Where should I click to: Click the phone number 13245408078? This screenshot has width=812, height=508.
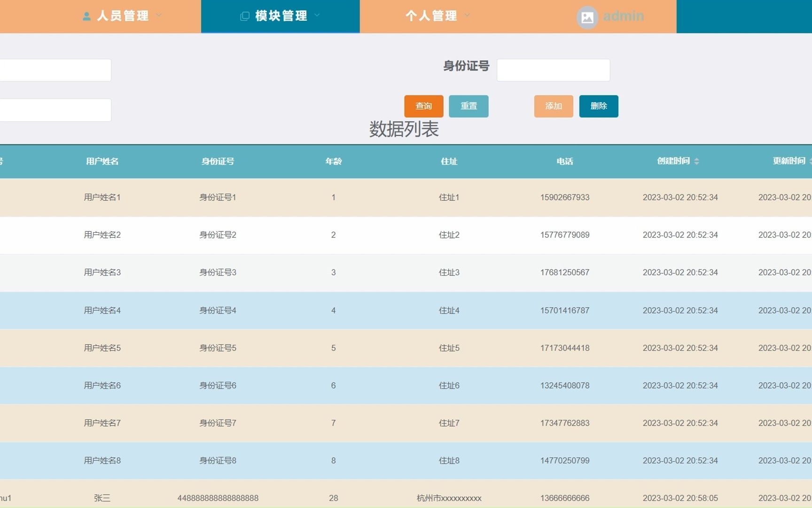point(565,386)
